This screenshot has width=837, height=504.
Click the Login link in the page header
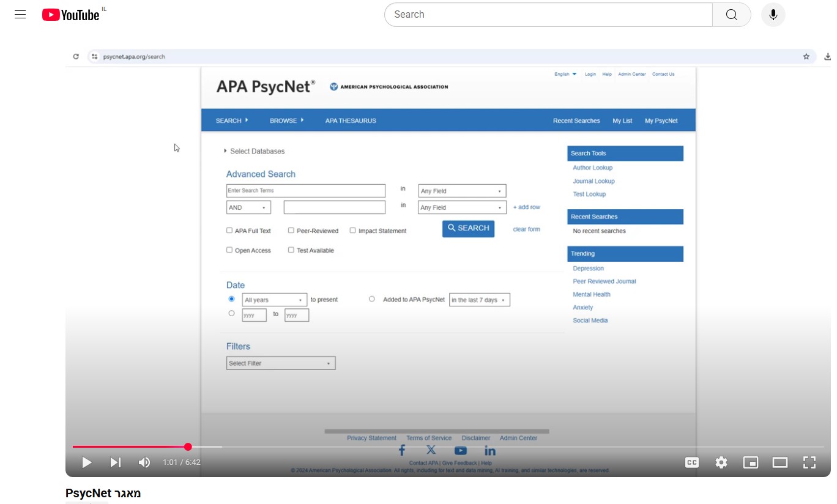click(x=590, y=74)
